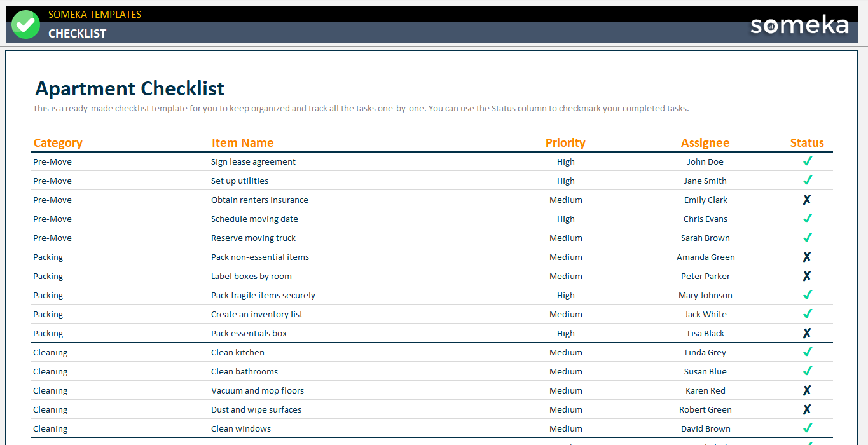Select the 'Pack non-essential items' cell
This screenshot has height=445, width=868.
point(260,257)
